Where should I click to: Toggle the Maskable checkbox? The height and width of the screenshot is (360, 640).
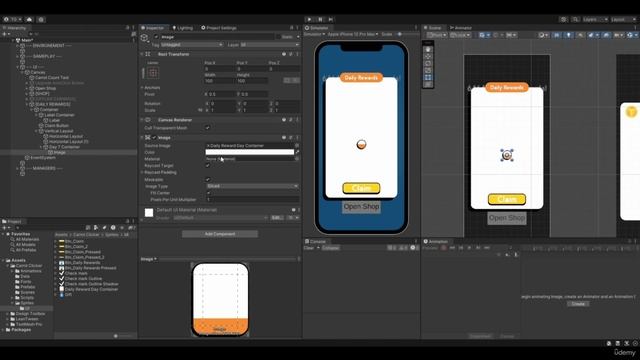[x=208, y=179]
